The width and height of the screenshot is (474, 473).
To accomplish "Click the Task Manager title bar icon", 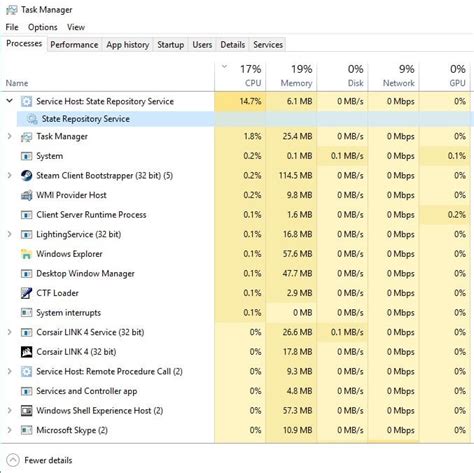I will [12, 10].
